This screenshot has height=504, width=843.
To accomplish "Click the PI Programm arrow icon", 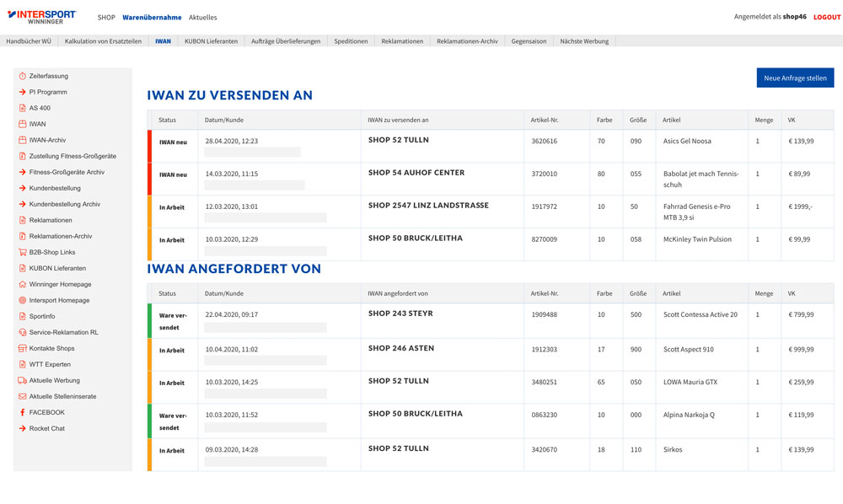I will (x=23, y=92).
